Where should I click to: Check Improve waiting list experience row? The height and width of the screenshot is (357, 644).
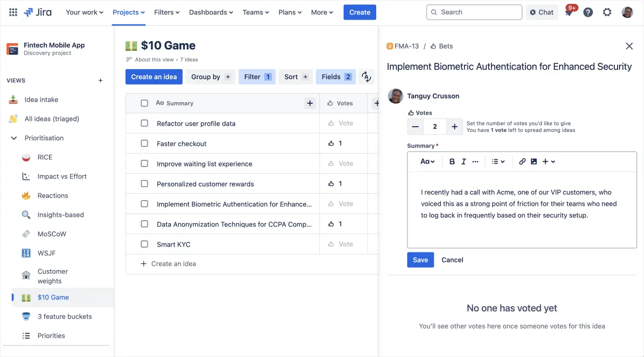pyautogui.click(x=144, y=164)
